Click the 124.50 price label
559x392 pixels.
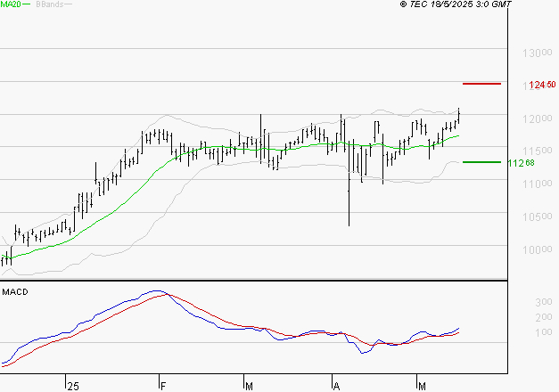(542, 86)
